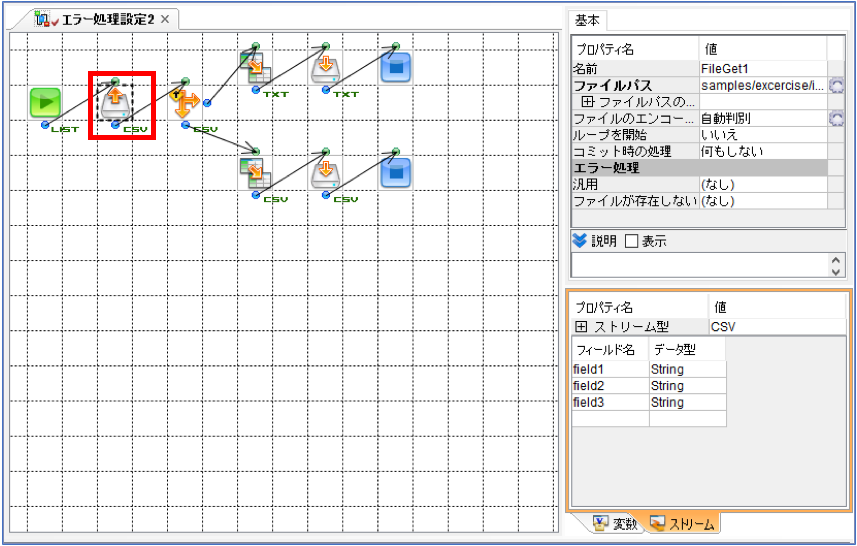Expand the ストリーム型 row

pyautogui.click(x=582, y=327)
